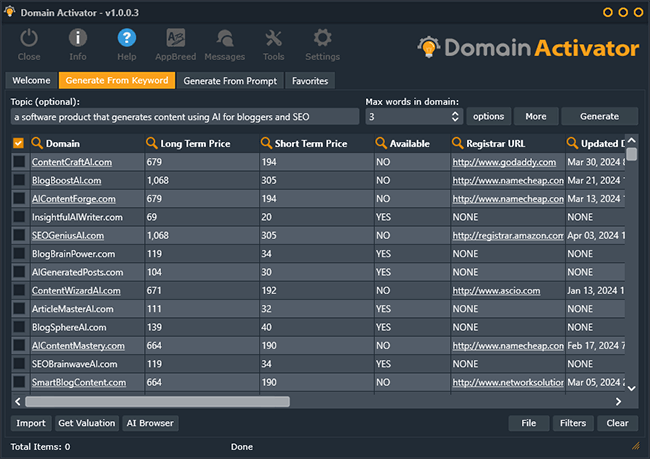Viewport: 650px width, 459px height.
Task: Open Settings gear icon
Action: 322,39
